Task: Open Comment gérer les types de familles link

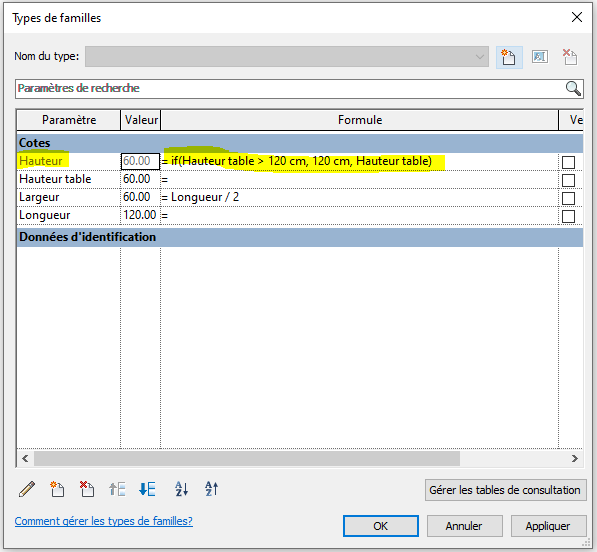Action: coord(104,521)
